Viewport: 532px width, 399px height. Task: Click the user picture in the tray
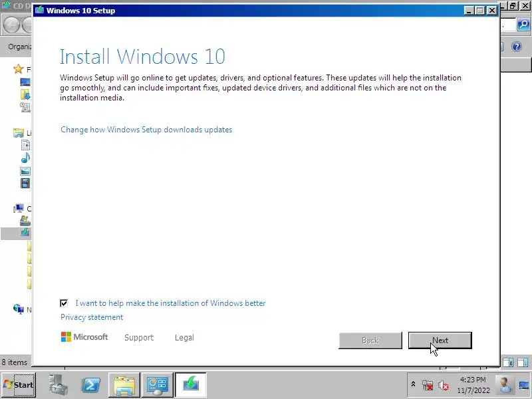505,385
